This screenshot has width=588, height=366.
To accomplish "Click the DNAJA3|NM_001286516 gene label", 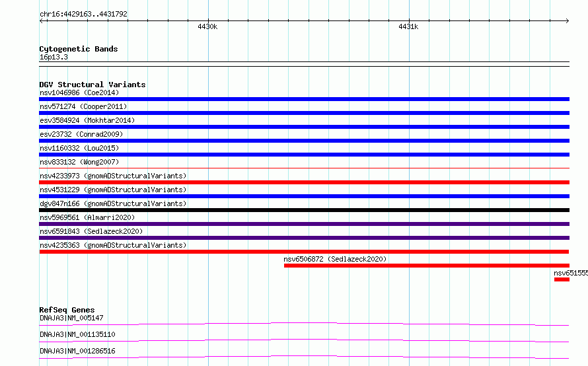I will coord(77,351).
